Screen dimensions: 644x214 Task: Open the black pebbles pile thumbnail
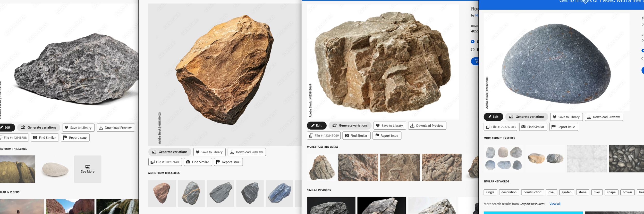tap(626, 158)
